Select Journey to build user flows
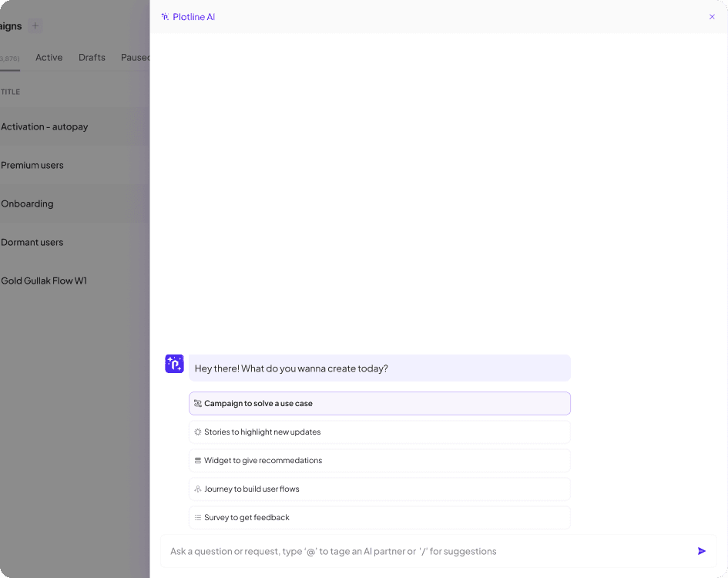Viewport: 728px width, 578px height. tap(379, 489)
